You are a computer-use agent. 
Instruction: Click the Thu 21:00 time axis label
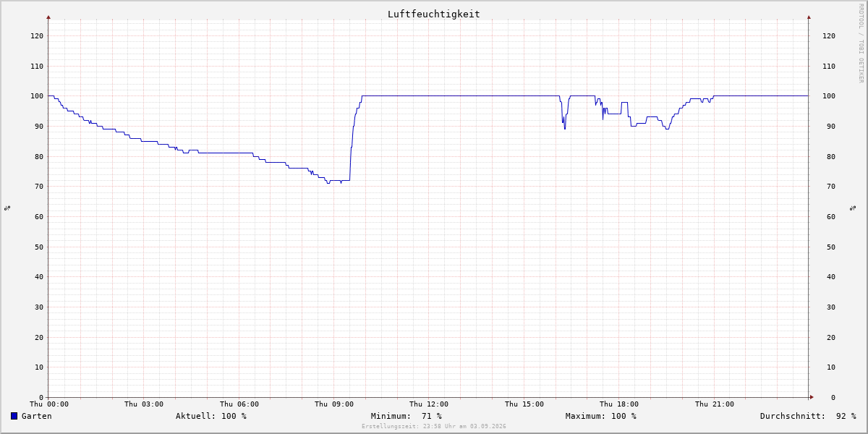click(715, 404)
